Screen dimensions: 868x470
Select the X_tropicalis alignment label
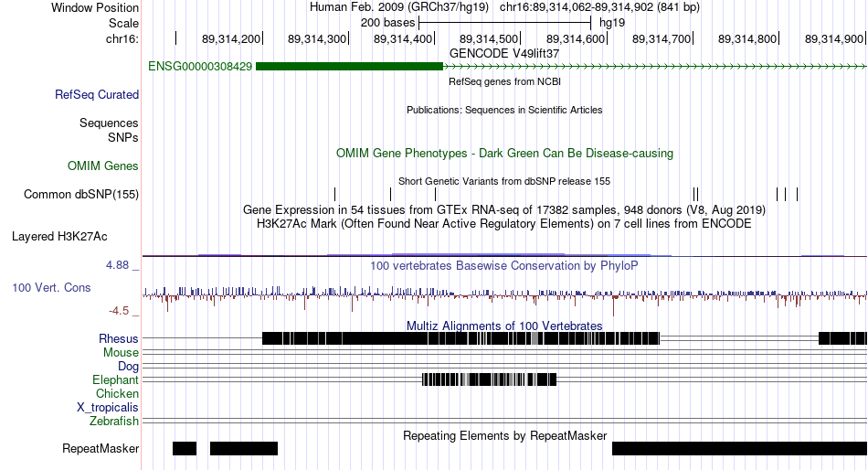[x=108, y=408]
